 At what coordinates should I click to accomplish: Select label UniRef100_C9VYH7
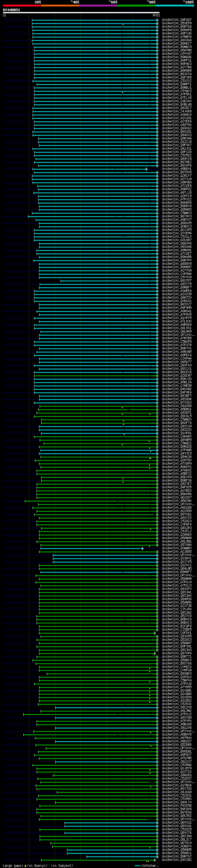tap(177, 54)
